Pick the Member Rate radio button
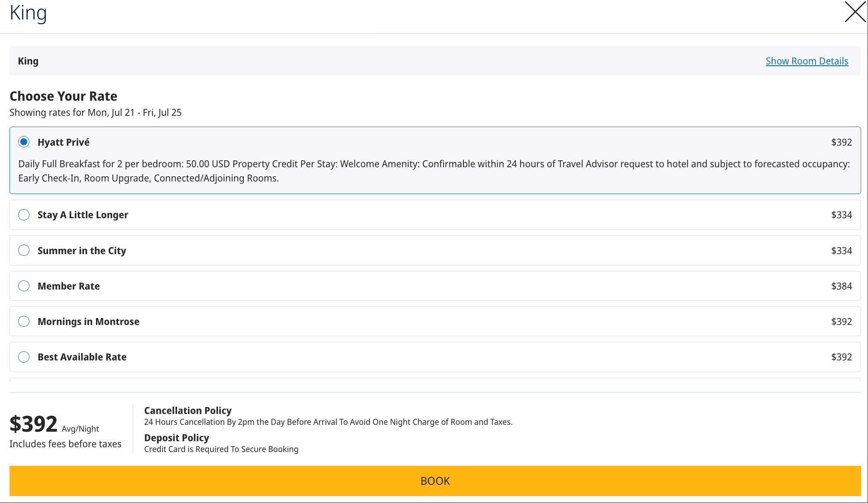The image size is (868, 503). point(24,286)
